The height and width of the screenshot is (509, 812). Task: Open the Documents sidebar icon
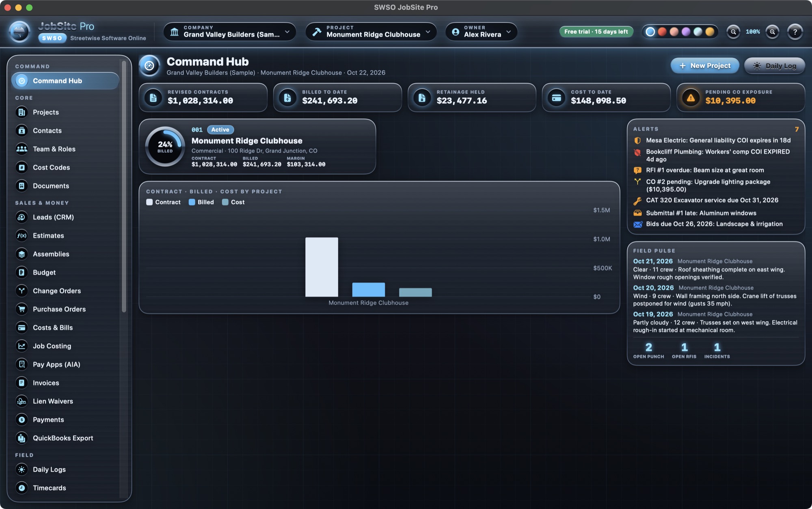tap(22, 186)
